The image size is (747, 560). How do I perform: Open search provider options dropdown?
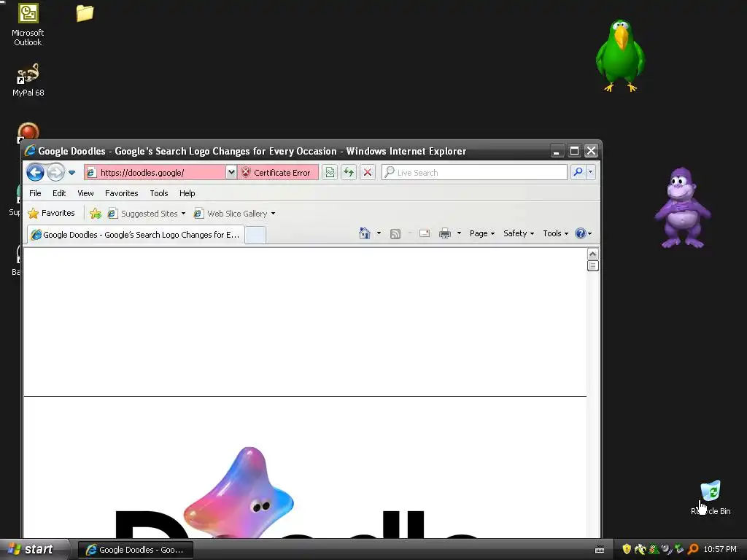click(x=591, y=172)
